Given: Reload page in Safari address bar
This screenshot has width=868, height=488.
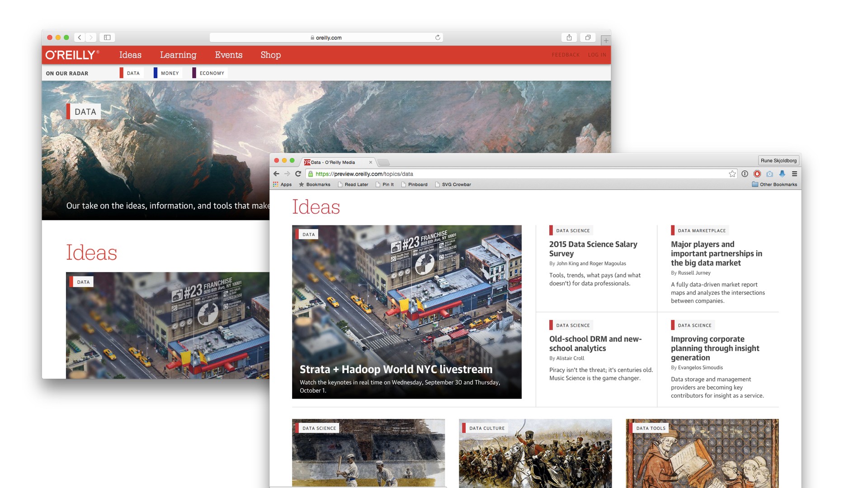Looking at the screenshot, I should [438, 38].
